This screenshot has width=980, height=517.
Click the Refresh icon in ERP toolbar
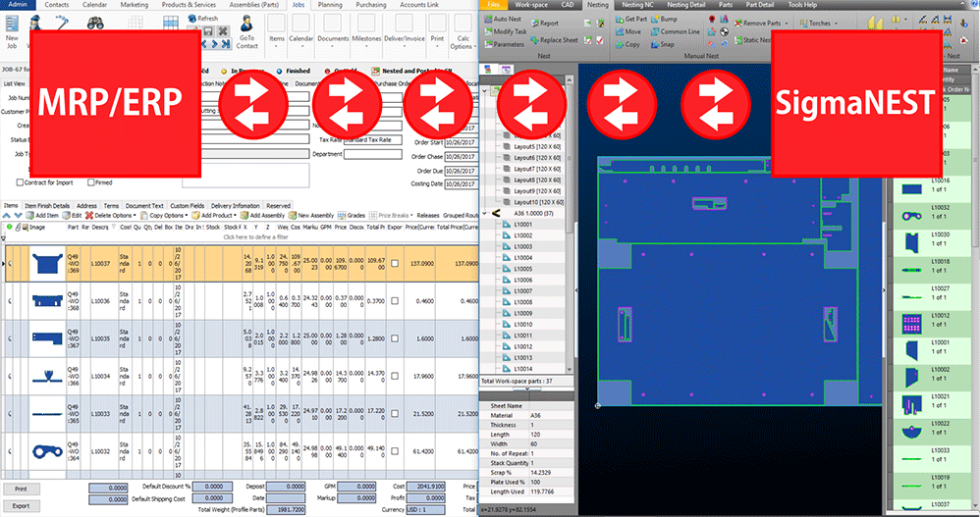191,19
